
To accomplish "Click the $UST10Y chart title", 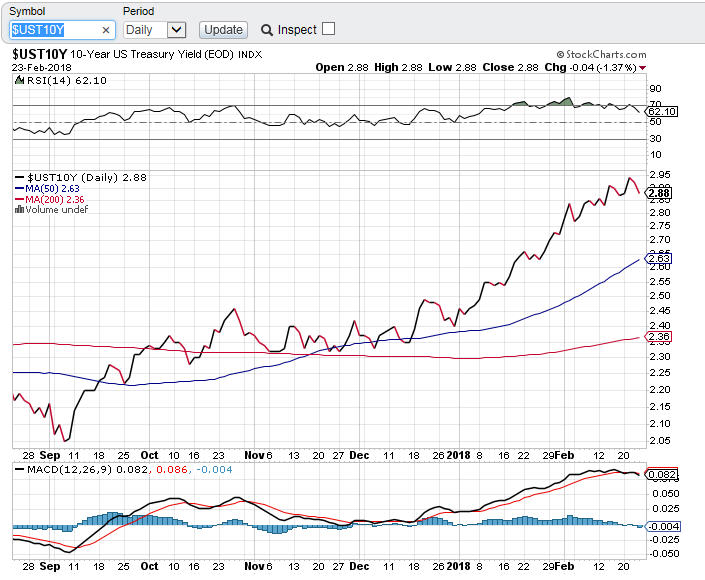I will point(36,55).
